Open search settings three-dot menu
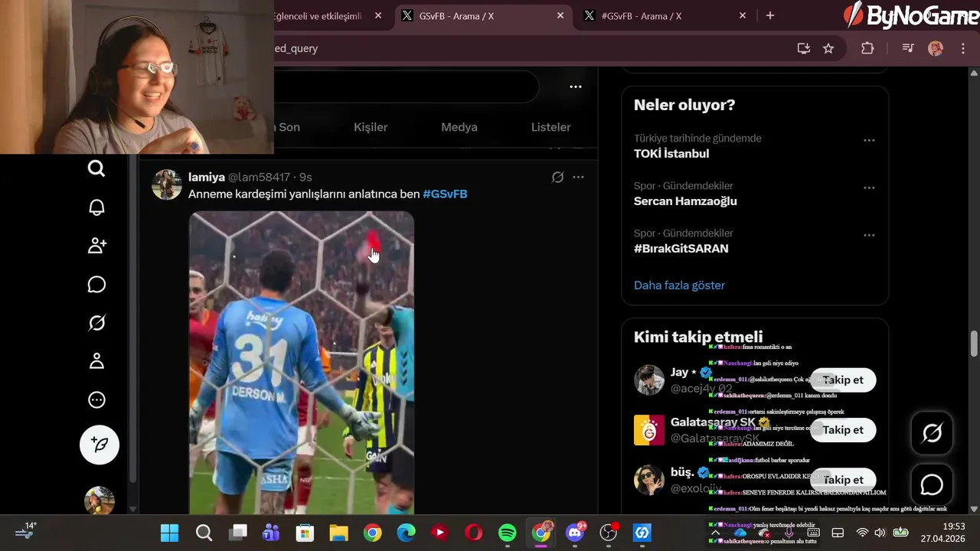Screen dimensions: 980x551 tap(576, 87)
